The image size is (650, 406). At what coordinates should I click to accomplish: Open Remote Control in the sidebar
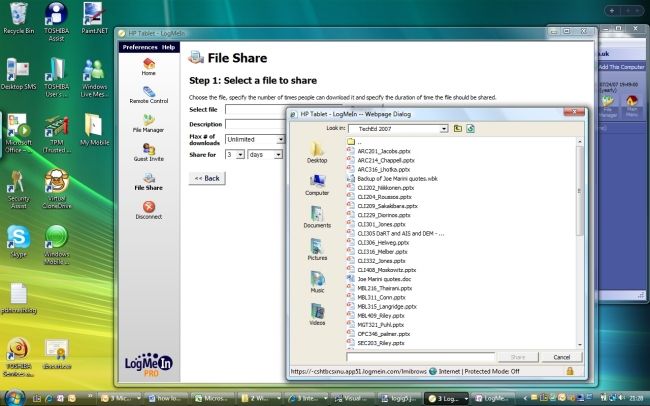[148, 95]
